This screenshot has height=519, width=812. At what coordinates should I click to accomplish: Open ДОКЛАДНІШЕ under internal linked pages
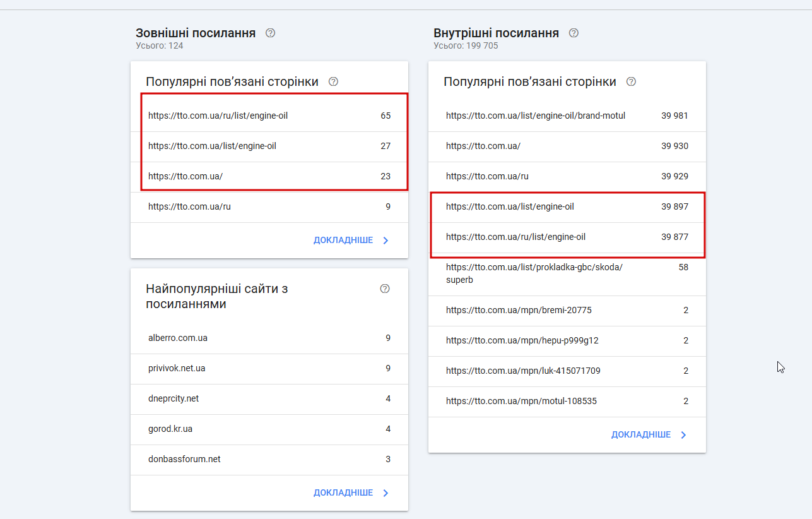[x=649, y=434]
